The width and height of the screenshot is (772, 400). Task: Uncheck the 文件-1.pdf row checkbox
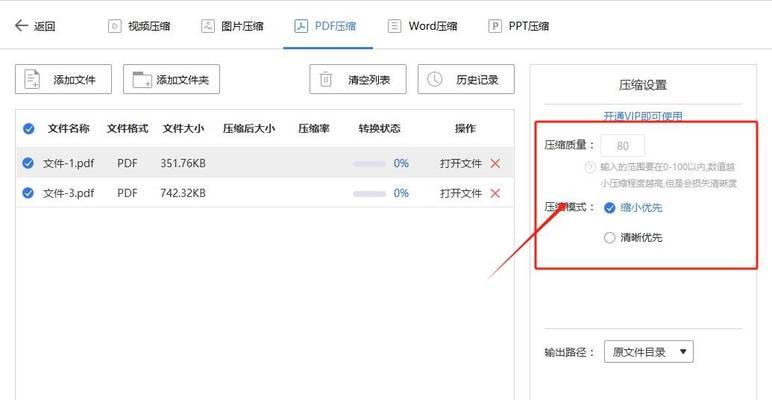pos(28,164)
